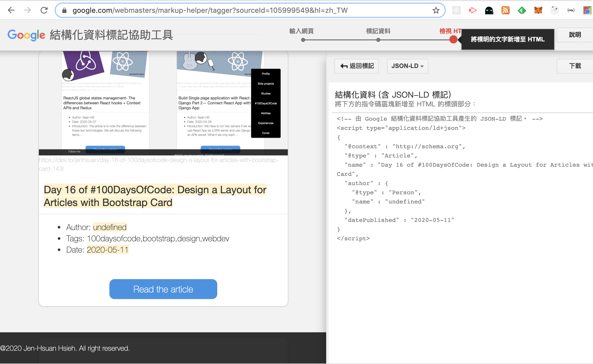Select the highlighted date 2020-05-11
Screen dimensions: 593x364
[108, 250]
